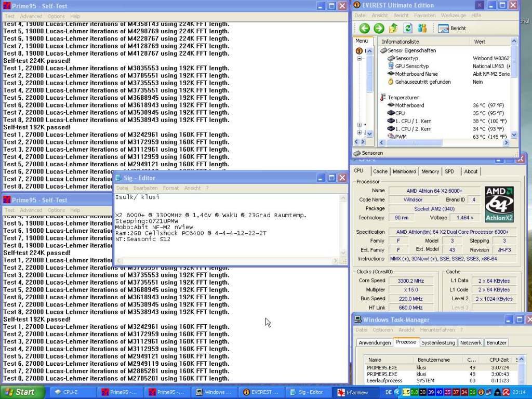This screenshot has height=399, width=532.
Task: Switch to the Mainboard tab in CPU-Z
Action: click(404, 171)
